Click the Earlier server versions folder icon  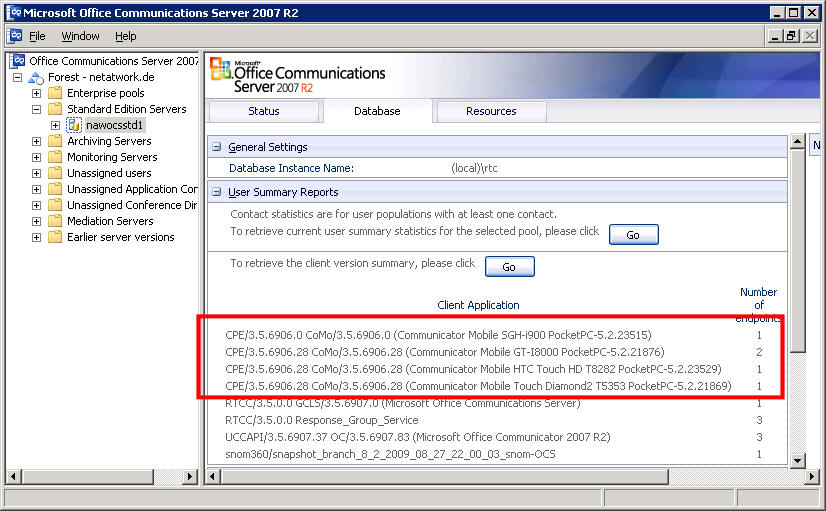55,237
